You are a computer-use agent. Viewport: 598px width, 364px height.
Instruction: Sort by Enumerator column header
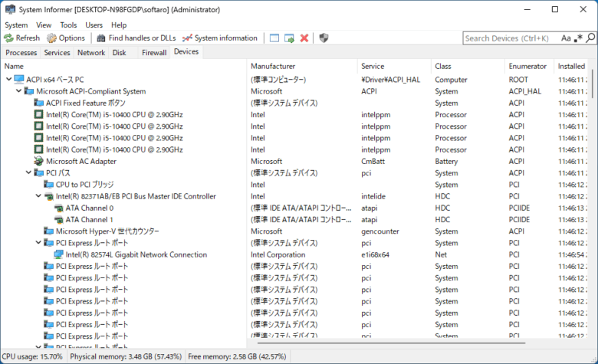[x=528, y=66]
